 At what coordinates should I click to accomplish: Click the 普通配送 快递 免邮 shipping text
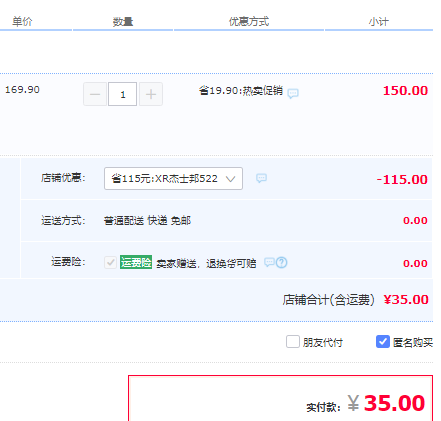147,221
